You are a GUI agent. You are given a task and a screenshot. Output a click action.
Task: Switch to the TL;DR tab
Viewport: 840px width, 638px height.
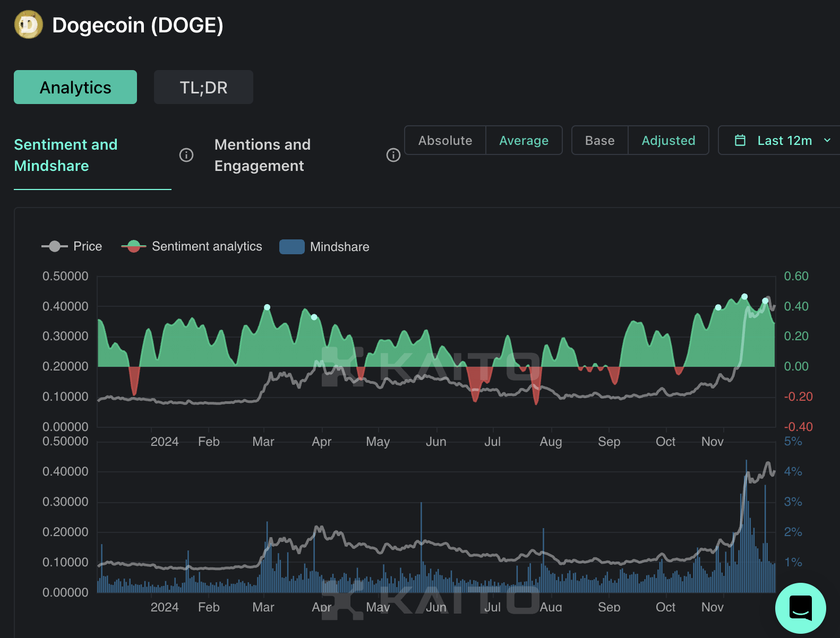203,87
